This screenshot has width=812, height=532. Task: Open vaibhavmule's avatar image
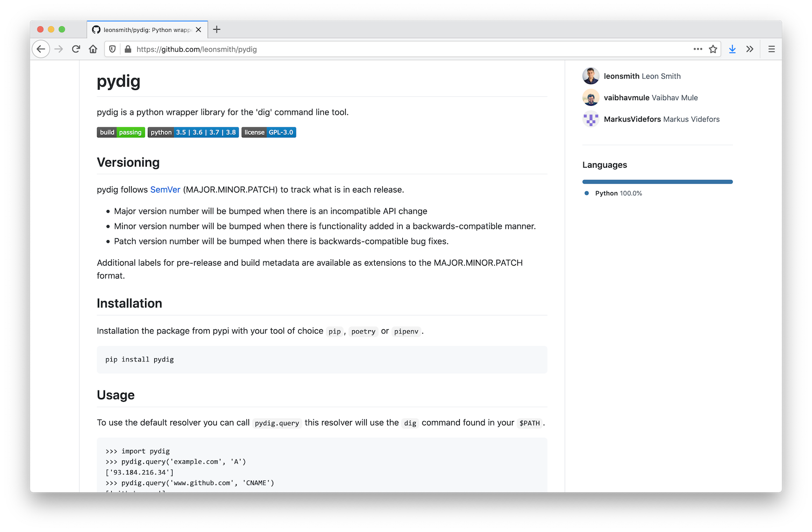[591, 97]
